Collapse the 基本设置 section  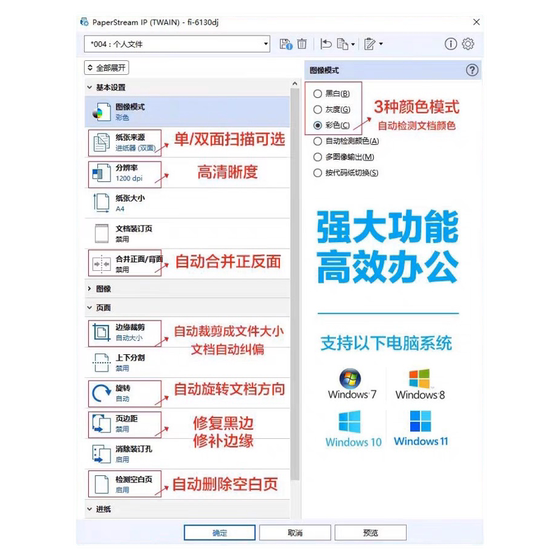pos(90,87)
